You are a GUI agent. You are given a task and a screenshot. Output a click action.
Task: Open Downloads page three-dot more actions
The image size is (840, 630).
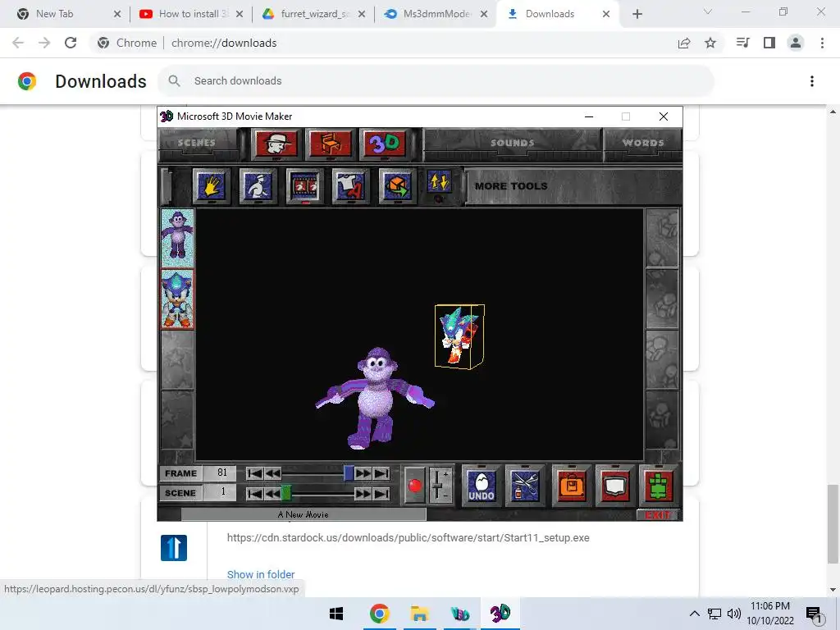(x=812, y=81)
